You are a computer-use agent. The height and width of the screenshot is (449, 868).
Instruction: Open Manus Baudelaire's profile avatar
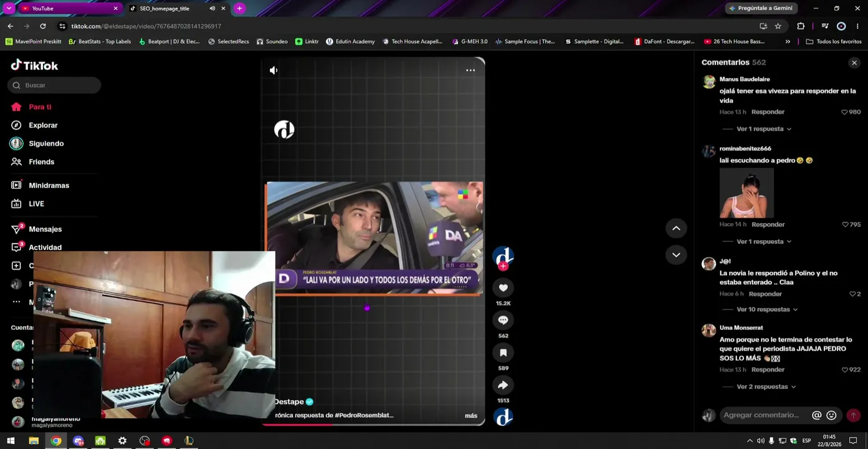[709, 82]
